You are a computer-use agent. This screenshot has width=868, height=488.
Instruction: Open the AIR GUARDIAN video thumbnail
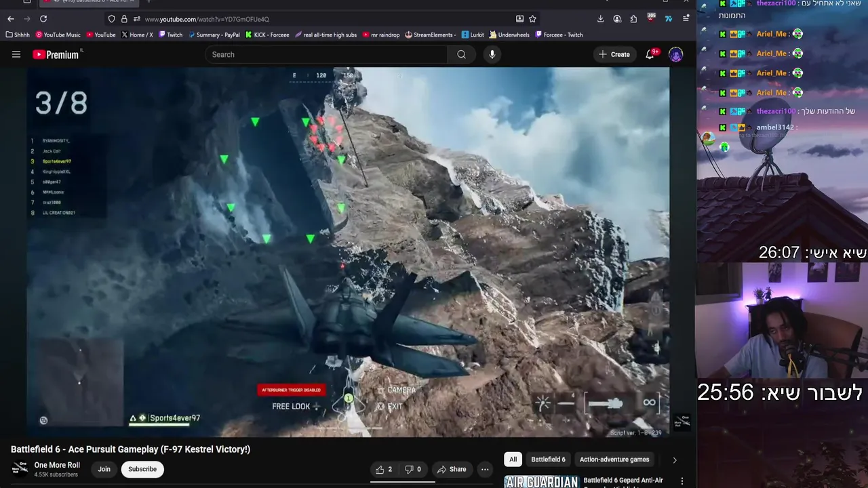click(541, 482)
